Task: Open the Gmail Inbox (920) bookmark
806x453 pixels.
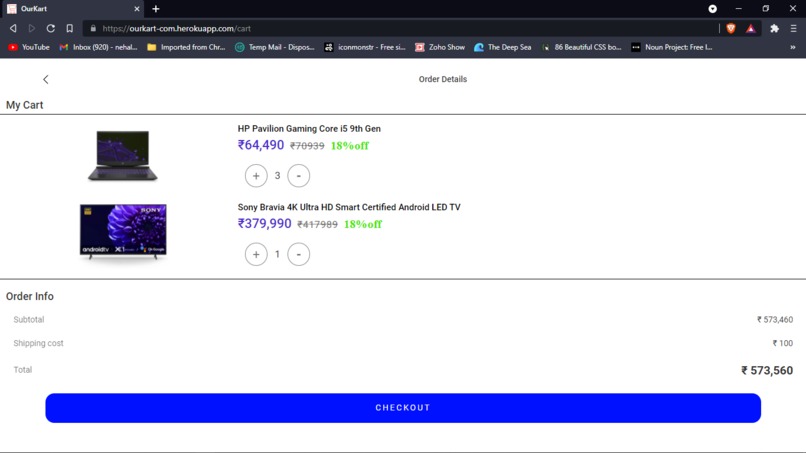Action: (98, 47)
